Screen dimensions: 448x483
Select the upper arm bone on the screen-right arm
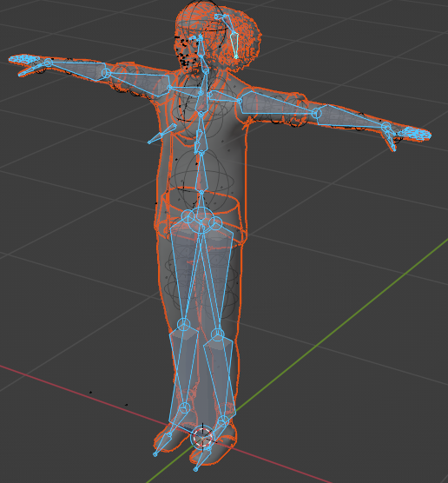[277, 103]
